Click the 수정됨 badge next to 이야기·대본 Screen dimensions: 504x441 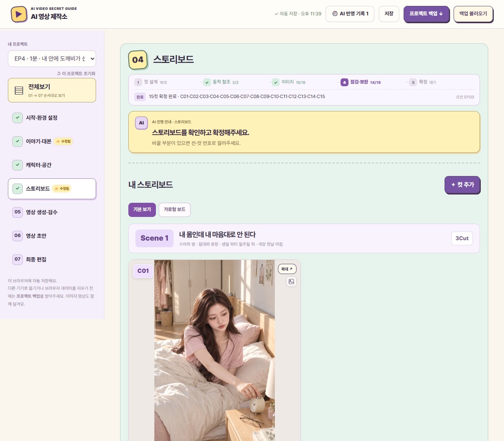click(63, 141)
